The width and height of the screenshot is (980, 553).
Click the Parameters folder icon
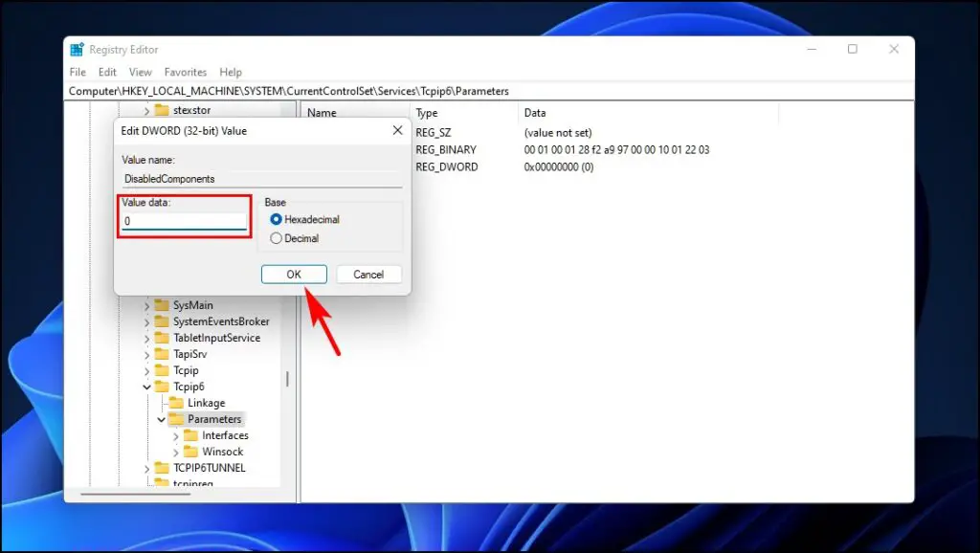(x=176, y=419)
